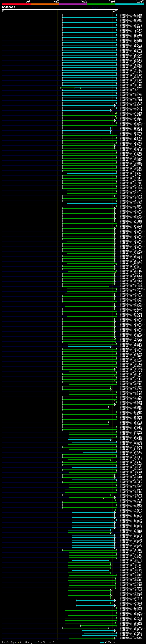The image size is (146, 644).
Task: Select hit label UniRef100_A4R0K7
Action: tap(131, 575)
